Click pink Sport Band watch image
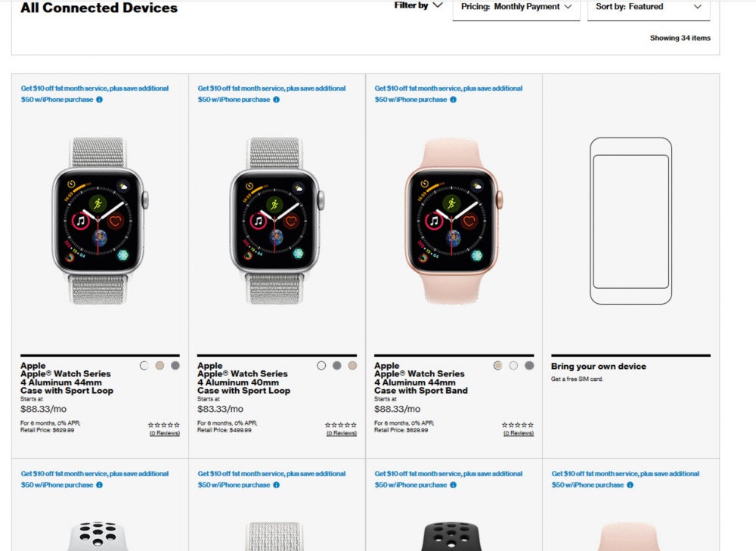This screenshot has width=756, height=551. click(x=454, y=221)
